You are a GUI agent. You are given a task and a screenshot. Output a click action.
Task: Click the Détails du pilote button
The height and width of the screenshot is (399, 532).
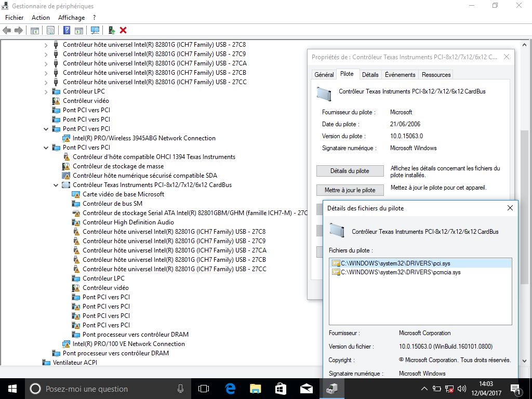[350, 171]
